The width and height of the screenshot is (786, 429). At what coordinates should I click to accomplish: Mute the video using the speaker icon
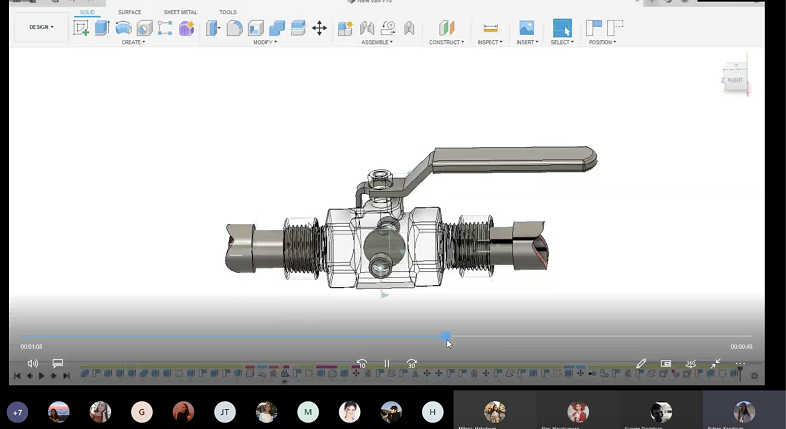point(32,364)
